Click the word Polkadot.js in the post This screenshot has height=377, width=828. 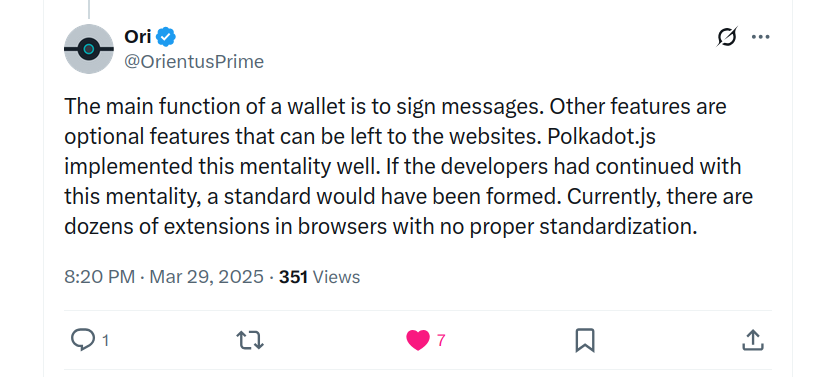(x=601, y=136)
